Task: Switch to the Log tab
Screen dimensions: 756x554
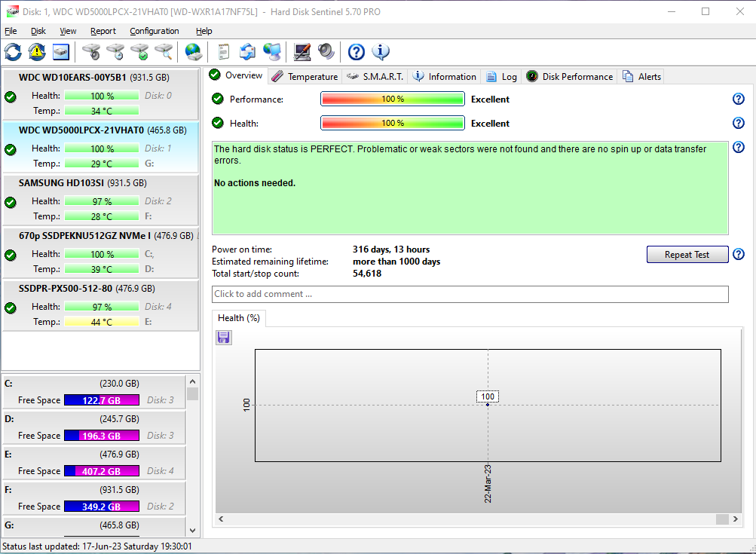Action: (x=501, y=77)
